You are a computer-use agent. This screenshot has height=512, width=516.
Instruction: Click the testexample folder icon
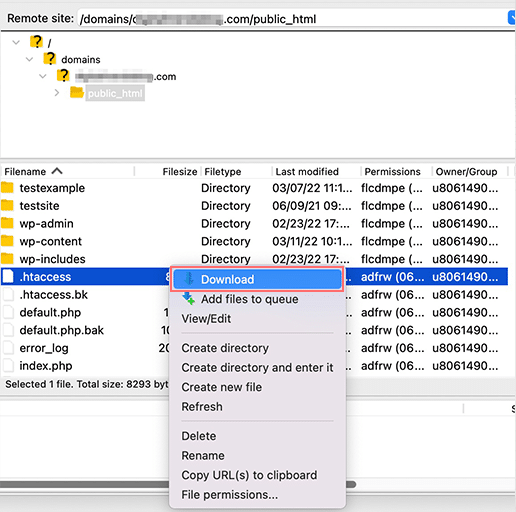tap(7, 188)
